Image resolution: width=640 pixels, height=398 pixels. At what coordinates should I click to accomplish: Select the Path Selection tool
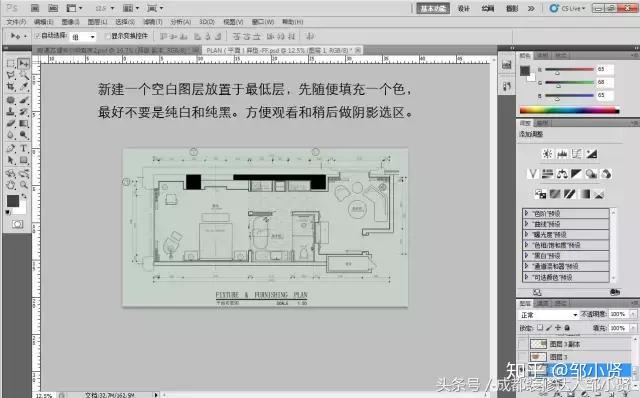[x=11, y=160]
